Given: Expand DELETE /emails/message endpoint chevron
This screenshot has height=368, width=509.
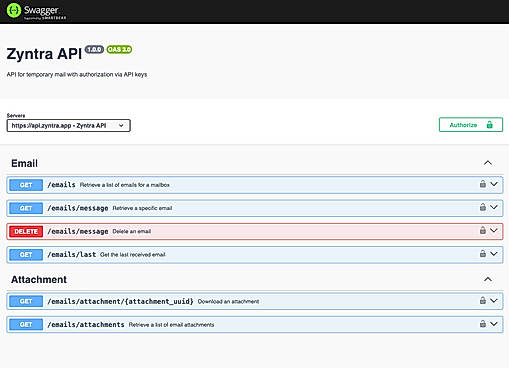Looking at the screenshot, I should (x=494, y=230).
